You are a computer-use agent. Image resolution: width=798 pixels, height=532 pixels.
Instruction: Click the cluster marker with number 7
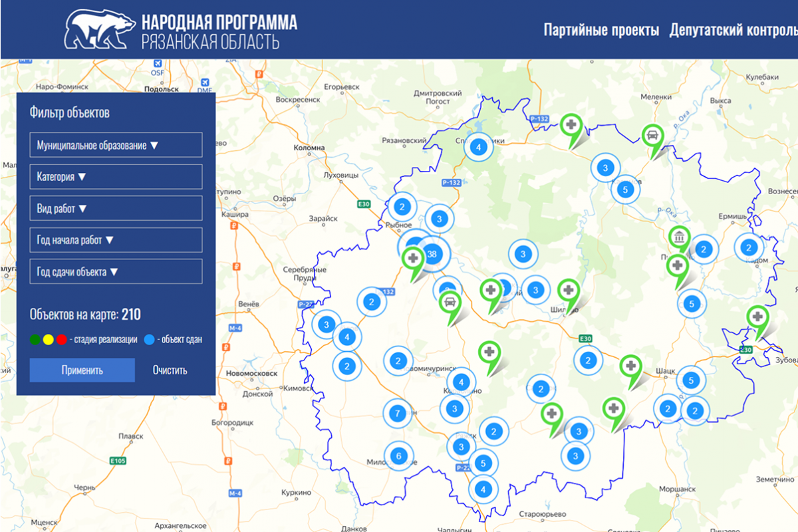coord(397,413)
